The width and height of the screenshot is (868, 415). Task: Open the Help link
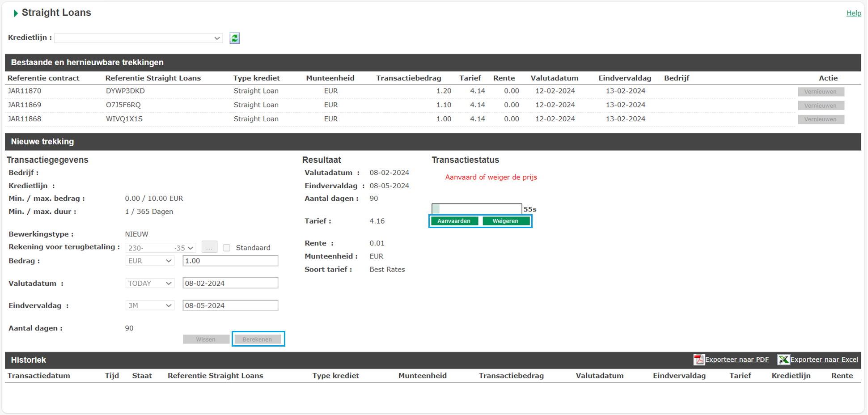pyautogui.click(x=853, y=13)
